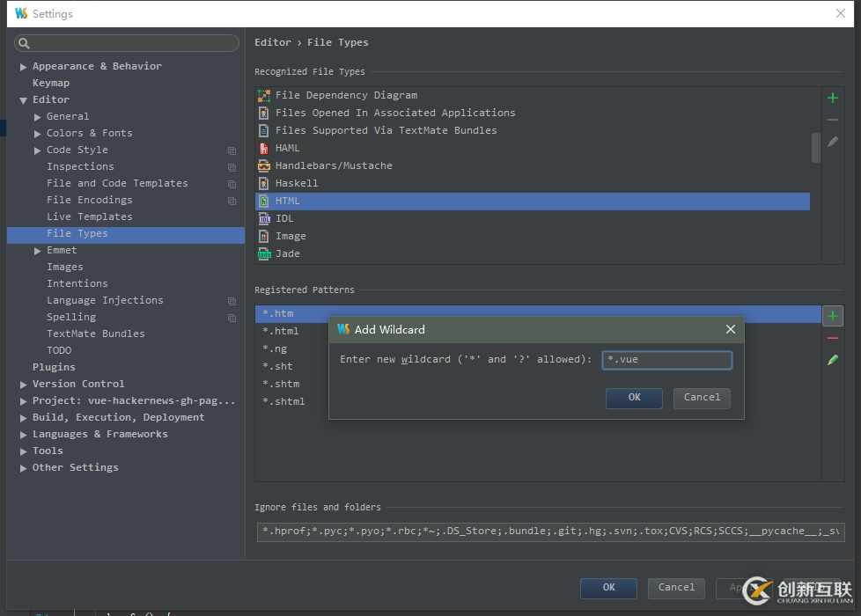Click the Image file type icon
Image resolution: width=861 pixels, height=616 pixels.
pos(264,236)
